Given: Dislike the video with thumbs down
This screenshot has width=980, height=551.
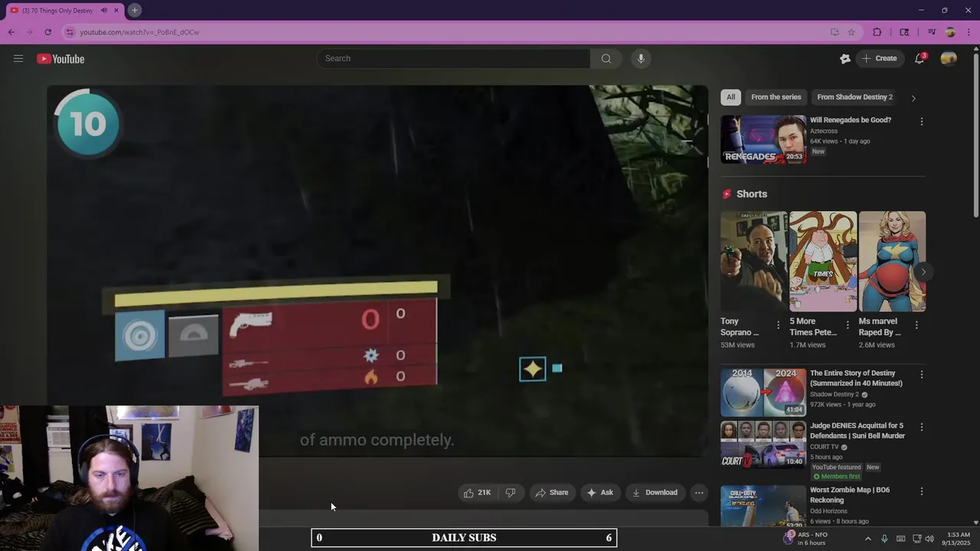Looking at the screenshot, I should click(511, 493).
